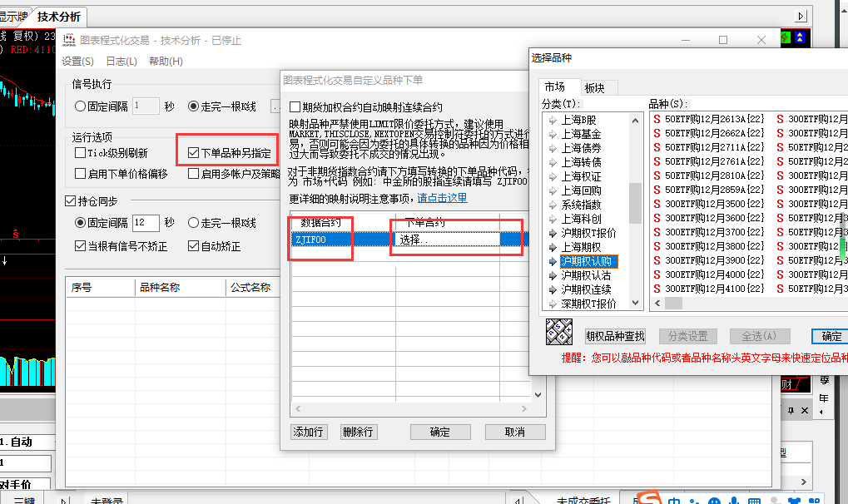Open the 日志(L) menu
This screenshot has height=504, width=848.
121,61
